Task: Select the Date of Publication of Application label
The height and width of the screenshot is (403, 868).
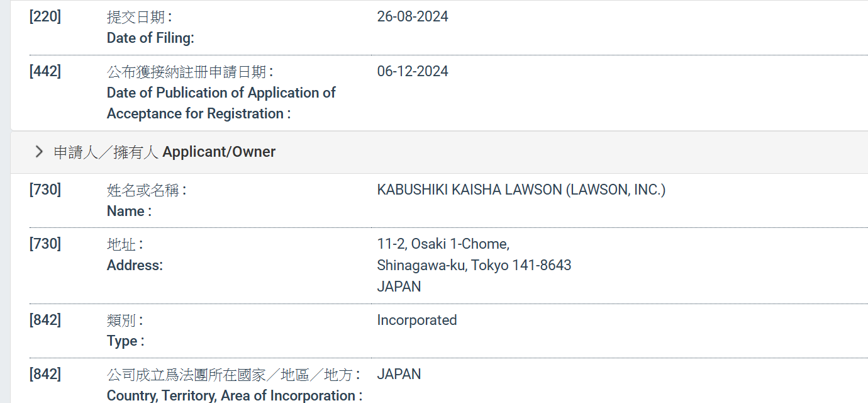Action: pyautogui.click(x=221, y=93)
